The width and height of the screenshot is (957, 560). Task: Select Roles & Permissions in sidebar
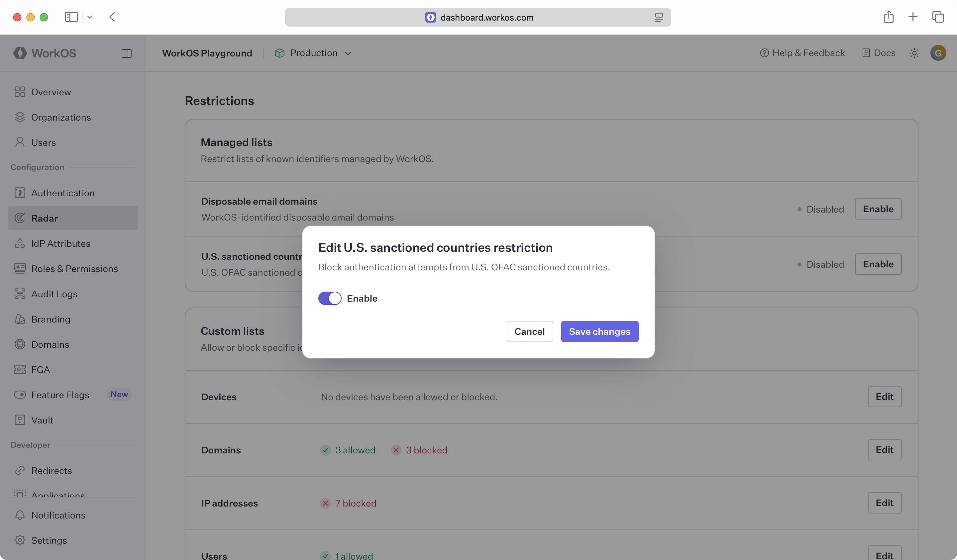click(x=74, y=269)
